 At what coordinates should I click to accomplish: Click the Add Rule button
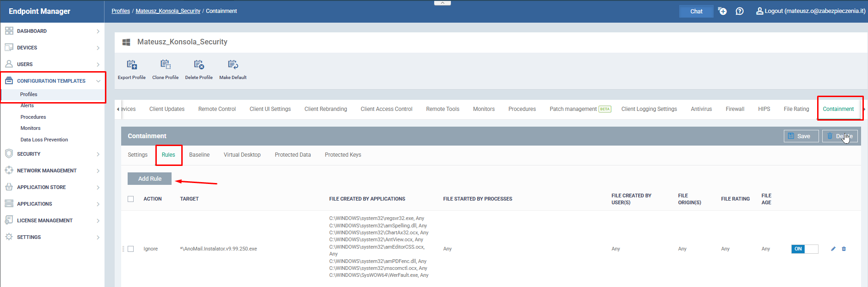149,178
